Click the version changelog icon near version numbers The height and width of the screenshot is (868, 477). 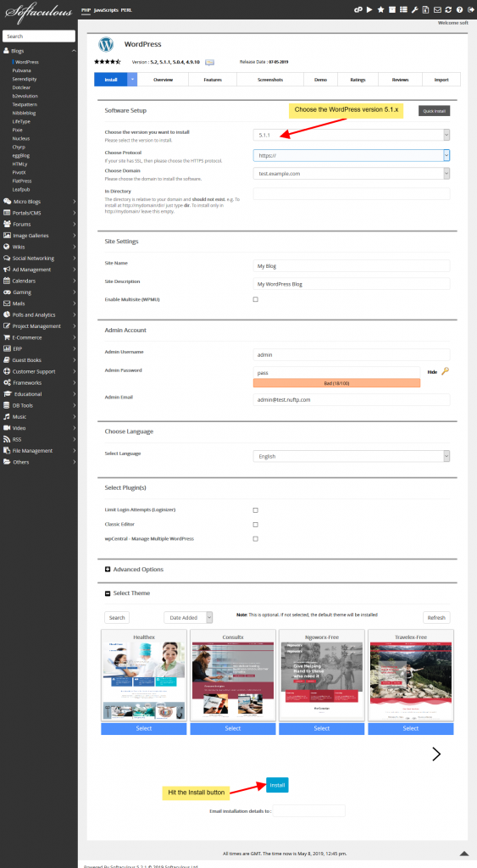[210, 63]
